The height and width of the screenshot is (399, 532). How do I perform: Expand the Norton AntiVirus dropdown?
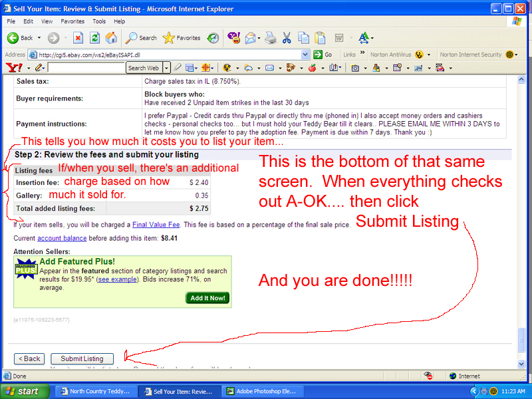[430, 55]
